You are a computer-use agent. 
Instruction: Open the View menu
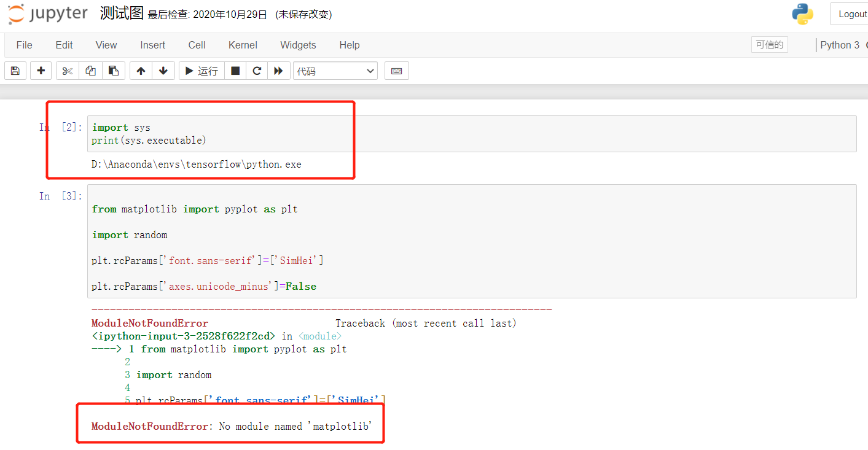106,45
